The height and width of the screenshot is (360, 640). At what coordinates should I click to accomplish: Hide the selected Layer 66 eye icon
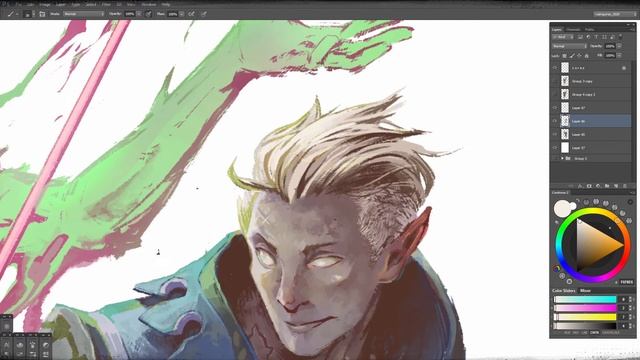coord(555,121)
